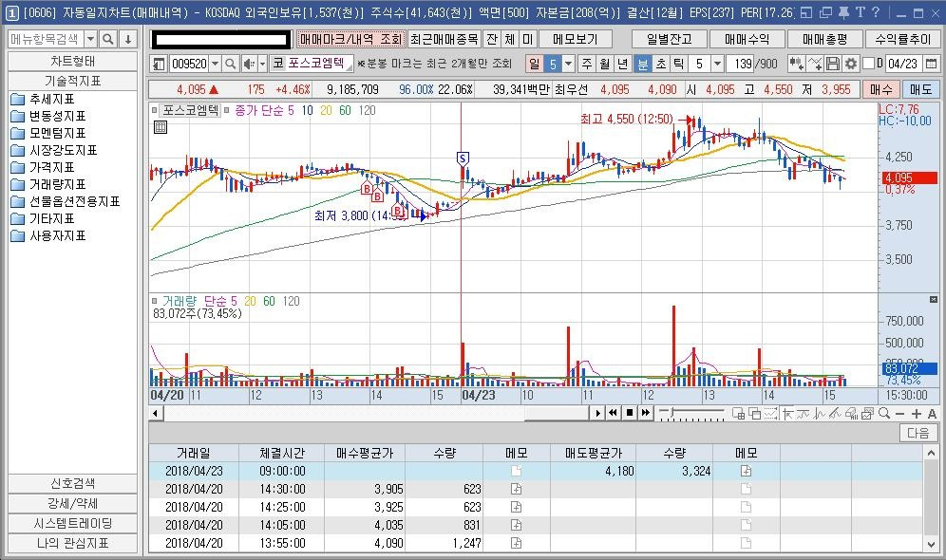Viewport: 946px width, 560px height.
Task: Open the dropdown next to speaker icon
Action: 262,64
